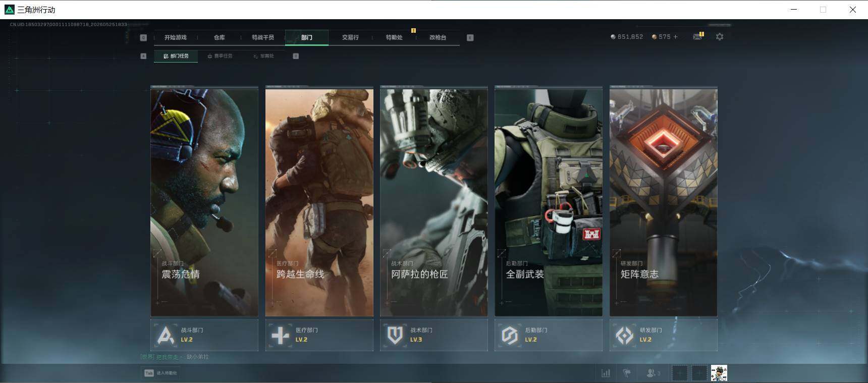The image size is (868, 383).
Task: Open the 赛季任务 sub-tab
Action: pyautogui.click(x=220, y=56)
